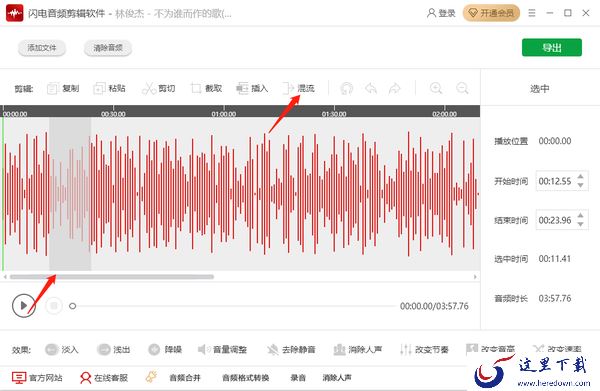Apply the 消除人声 effect with the bar-chart icon
This screenshot has width=600, height=391.
[x=358, y=349]
